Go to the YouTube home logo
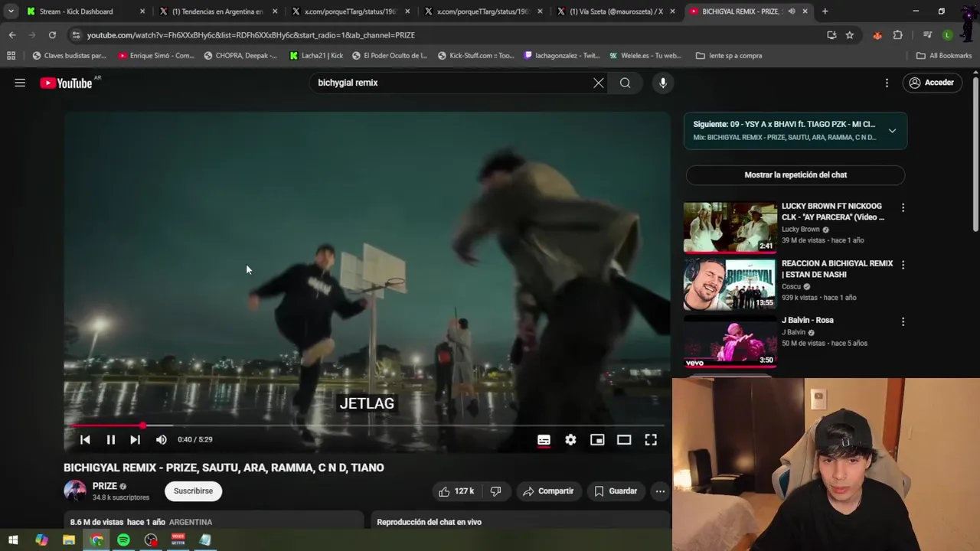The image size is (980, 551). coord(67,83)
